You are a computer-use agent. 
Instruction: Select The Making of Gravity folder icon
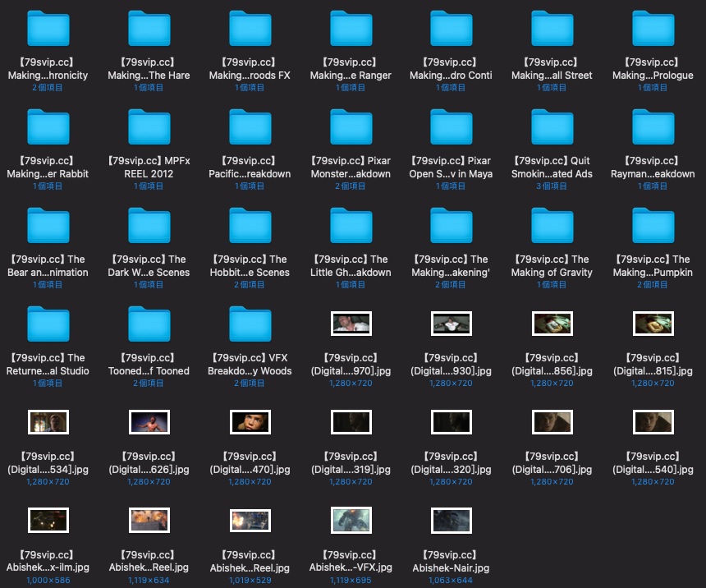552,226
